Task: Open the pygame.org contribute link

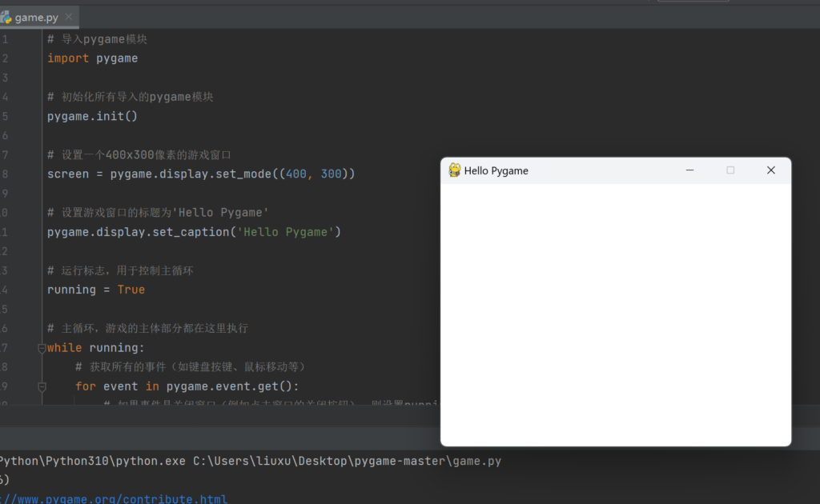Action: coord(114,498)
